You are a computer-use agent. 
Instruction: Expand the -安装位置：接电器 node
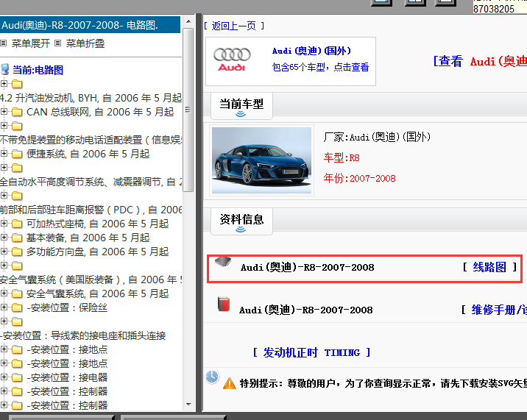[4, 377]
